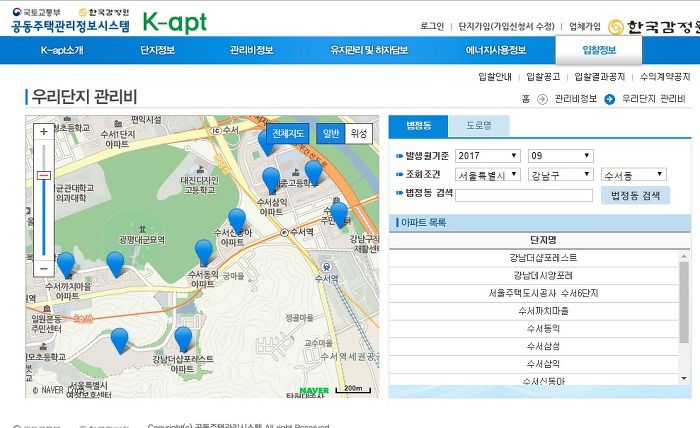The image size is (700, 428).
Task: Open the 관리비정보 menu
Action: (x=251, y=50)
